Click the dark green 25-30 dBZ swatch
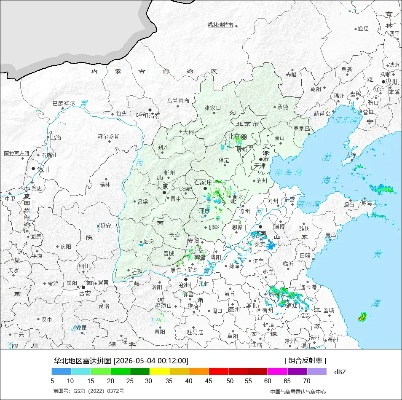The image size is (402, 400). (140, 371)
